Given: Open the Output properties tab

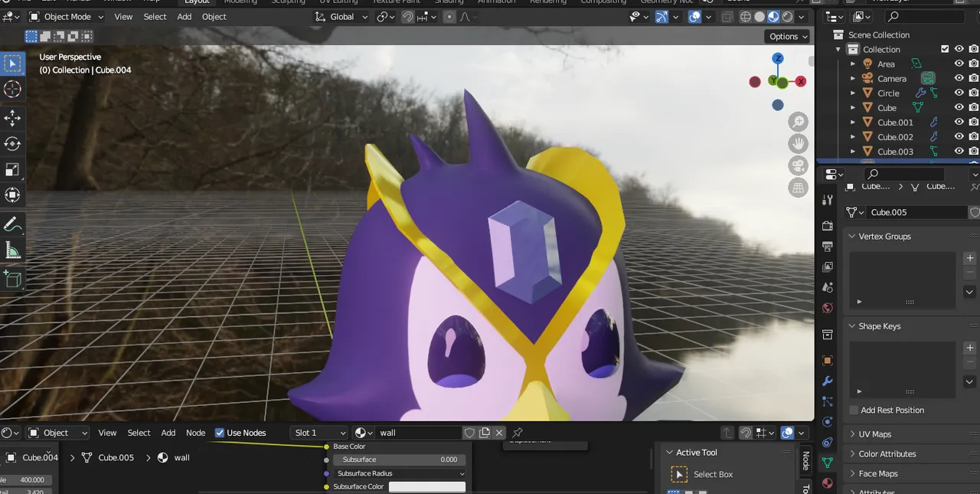Looking at the screenshot, I should point(827,247).
